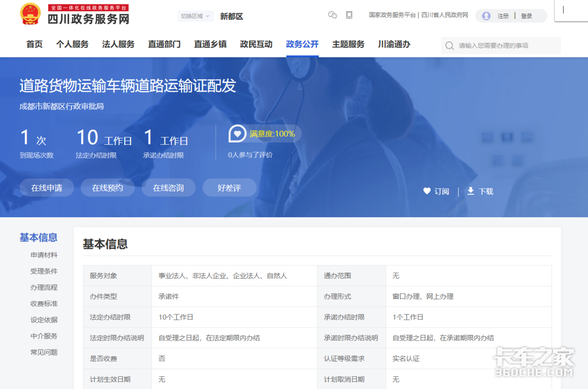Switch to the 个人服务 tab
Screen dimensions: 588x389
tap(72, 44)
